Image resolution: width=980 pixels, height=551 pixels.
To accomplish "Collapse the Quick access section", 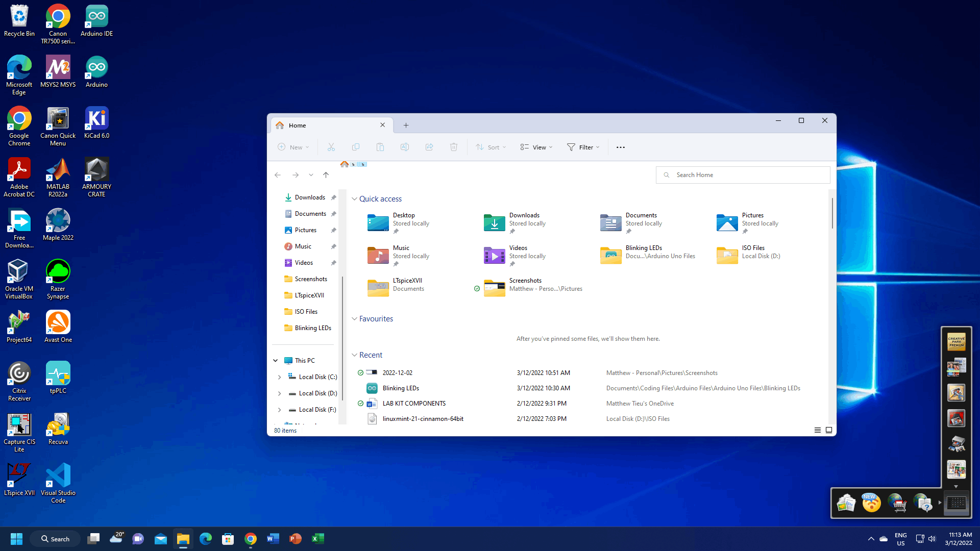I will click(354, 199).
